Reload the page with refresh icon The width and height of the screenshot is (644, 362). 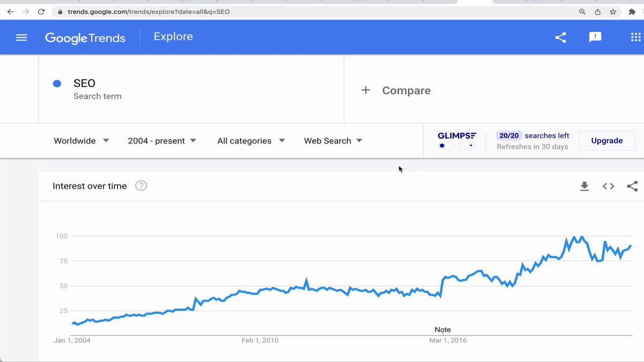click(41, 11)
